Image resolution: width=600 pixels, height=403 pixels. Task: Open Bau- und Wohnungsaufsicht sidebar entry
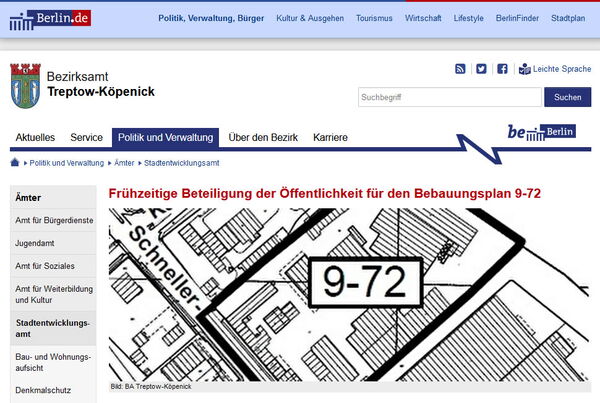click(x=53, y=362)
